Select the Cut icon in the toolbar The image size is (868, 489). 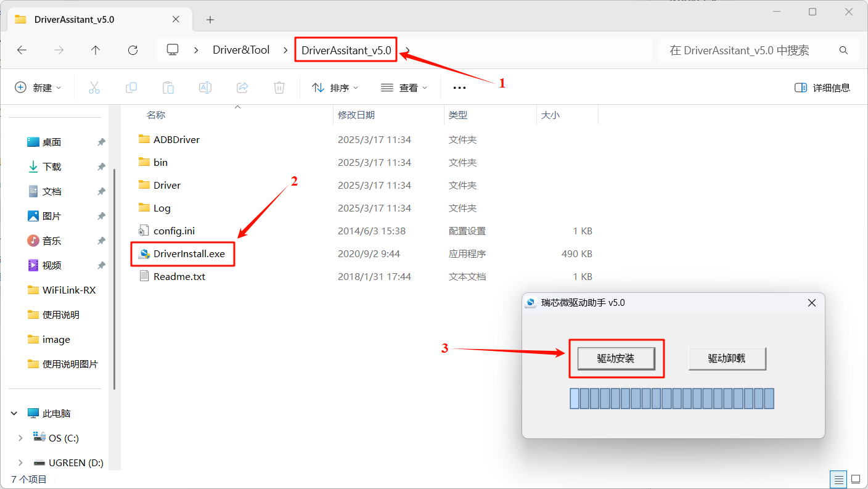point(94,87)
